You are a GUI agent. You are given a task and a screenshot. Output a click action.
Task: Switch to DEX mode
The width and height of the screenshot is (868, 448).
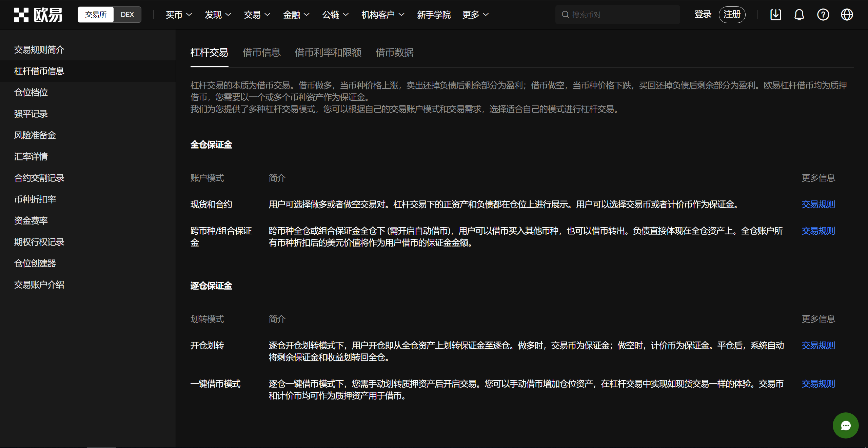point(127,14)
